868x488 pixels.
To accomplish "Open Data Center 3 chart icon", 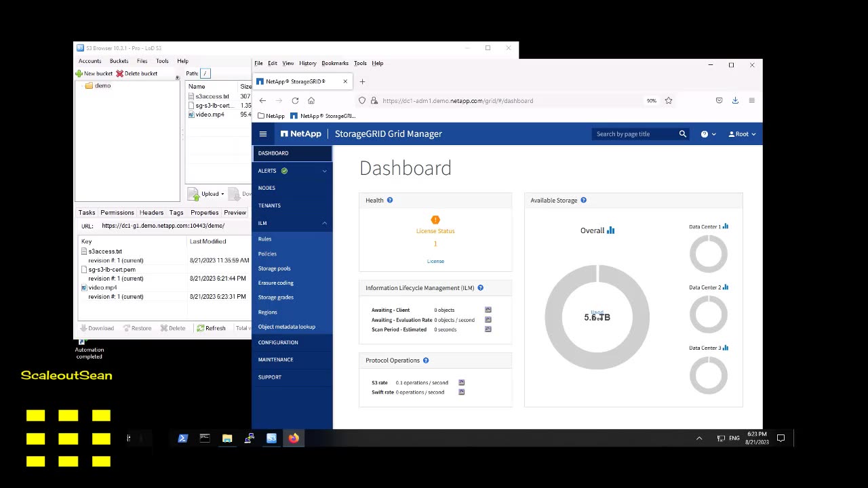I will [726, 348].
